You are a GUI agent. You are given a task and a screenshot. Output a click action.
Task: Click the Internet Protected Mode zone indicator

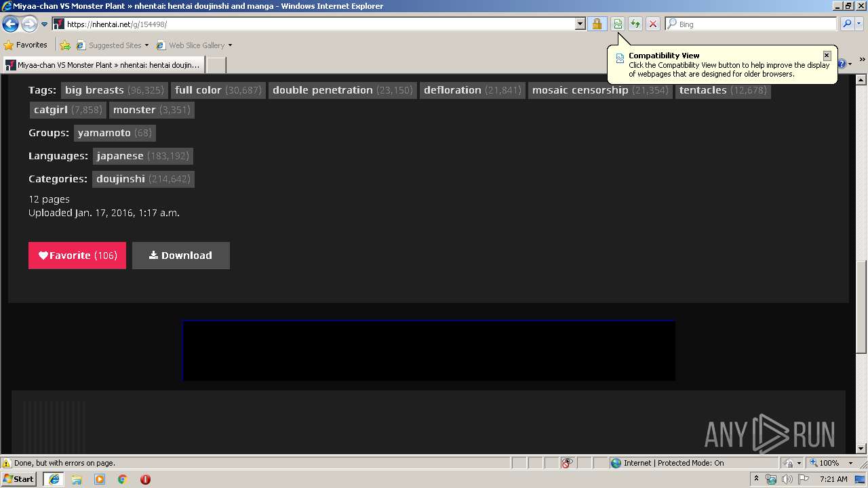pyautogui.click(x=667, y=463)
